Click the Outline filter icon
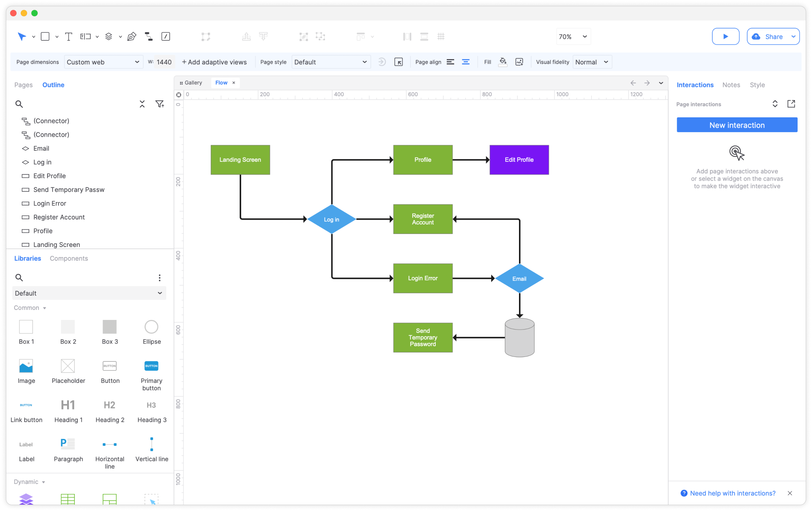The image size is (812, 511). coord(160,104)
